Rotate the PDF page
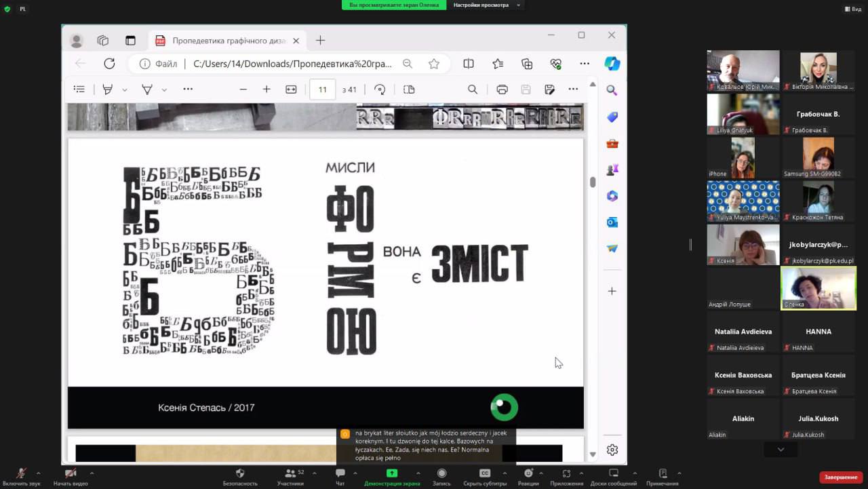 point(380,90)
